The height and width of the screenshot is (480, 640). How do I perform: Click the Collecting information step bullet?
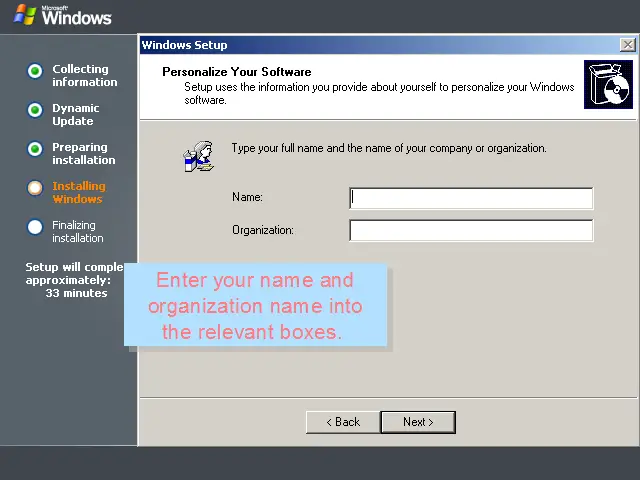[x=35, y=71]
